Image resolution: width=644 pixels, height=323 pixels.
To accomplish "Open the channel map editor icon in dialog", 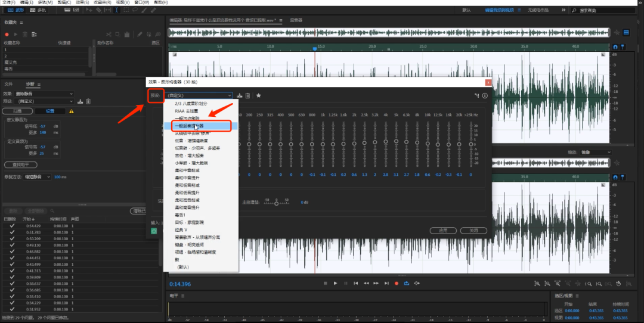I will pos(477,95).
